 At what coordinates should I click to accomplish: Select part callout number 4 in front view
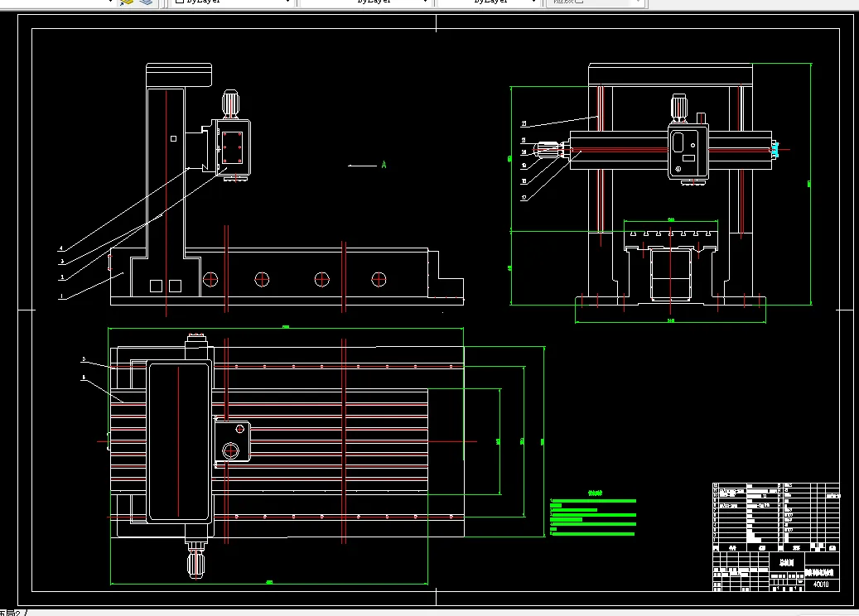tap(61, 248)
